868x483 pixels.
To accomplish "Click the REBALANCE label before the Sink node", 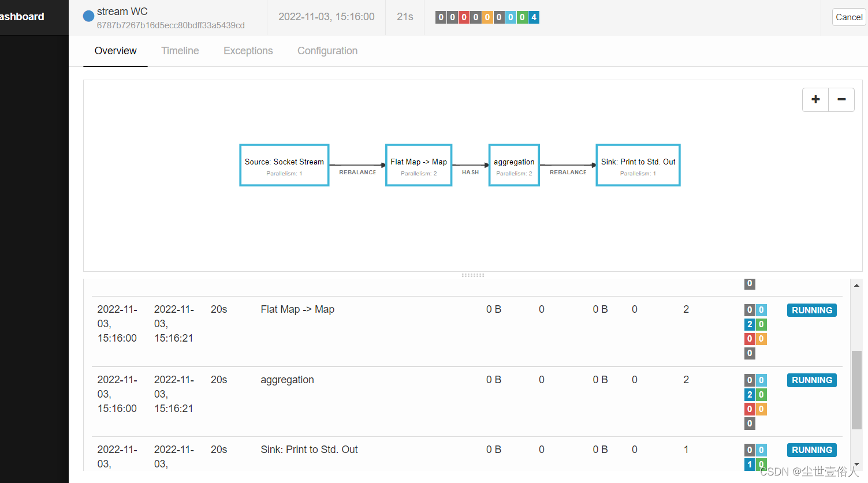I will pyautogui.click(x=568, y=173).
